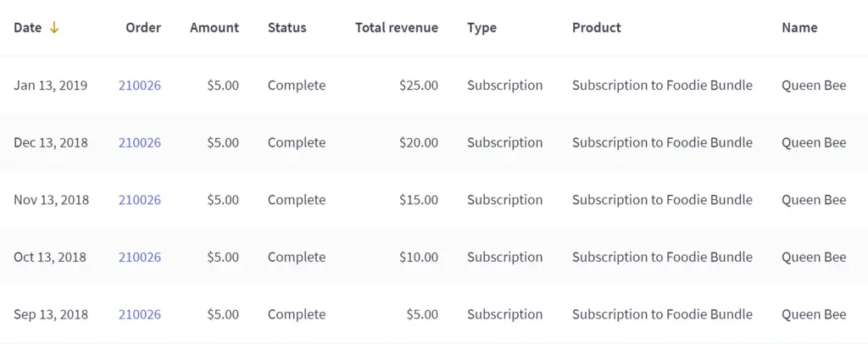The width and height of the screenshot is (868, 344).
Task: Click the Amount column header
Action: [214, 28]
